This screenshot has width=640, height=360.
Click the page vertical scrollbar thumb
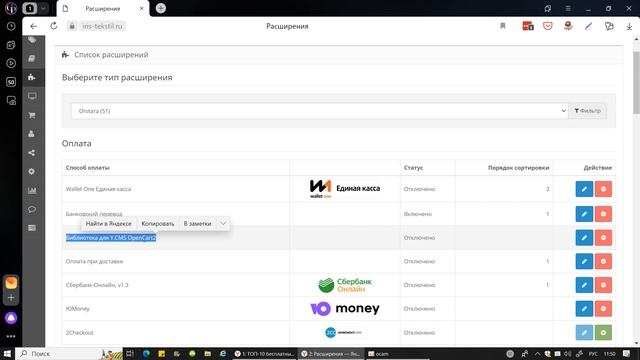tap(636, 83)
